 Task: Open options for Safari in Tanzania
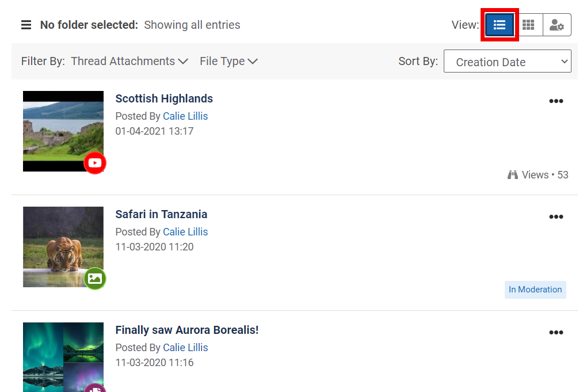[x=556, y=217]
